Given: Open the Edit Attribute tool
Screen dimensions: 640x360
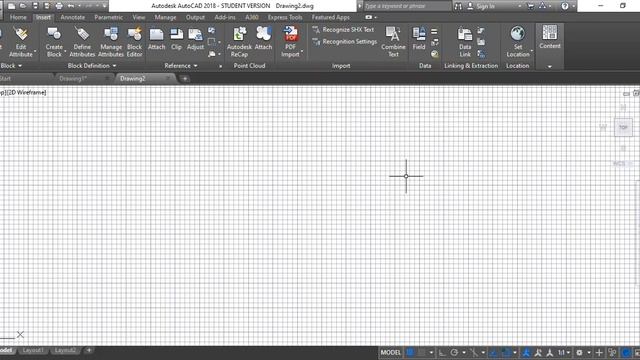Looking at the screenshot, I should tap(20, 42).
